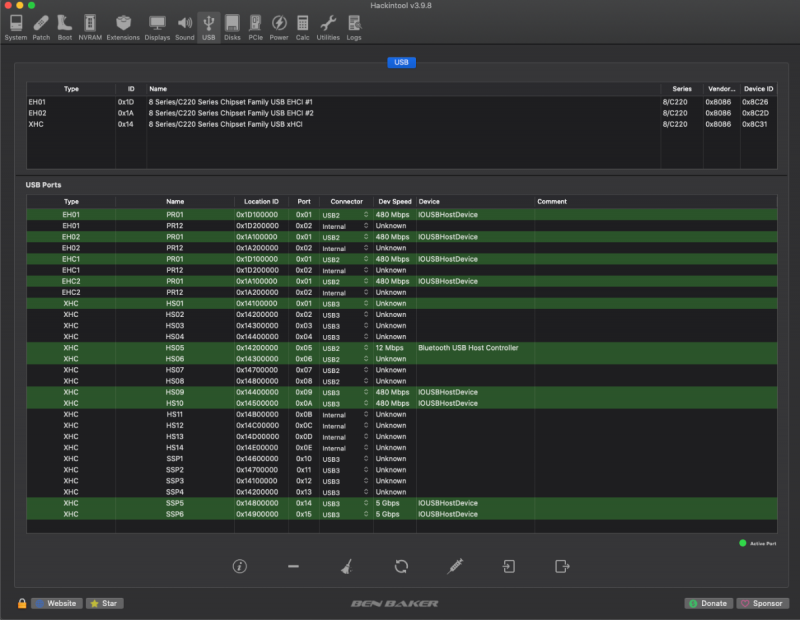Sort ports by Location ID column header
Image resolution: width=800 pixels, height=620 pixels.
point(261,201)
